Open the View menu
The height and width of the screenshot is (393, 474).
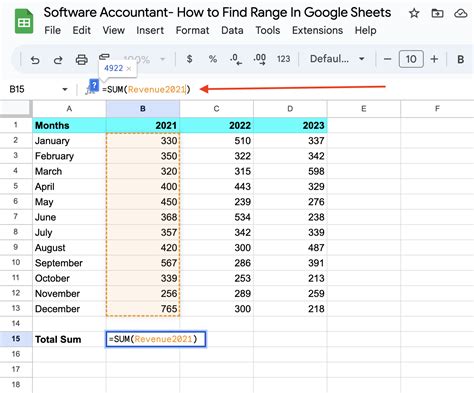[113, 30]
